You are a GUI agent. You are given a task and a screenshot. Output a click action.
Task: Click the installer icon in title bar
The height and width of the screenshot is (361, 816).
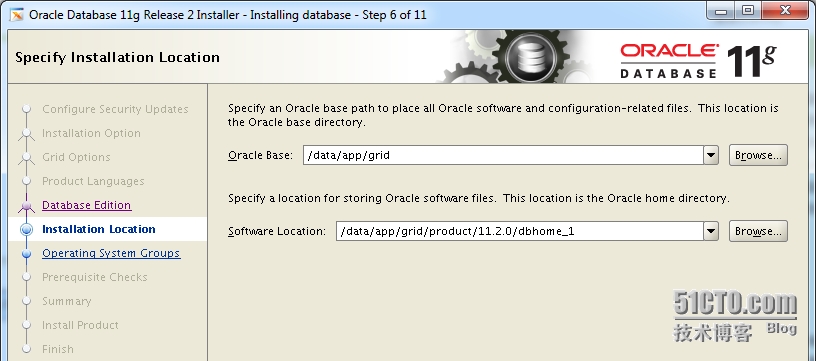[x=17, y=15]
